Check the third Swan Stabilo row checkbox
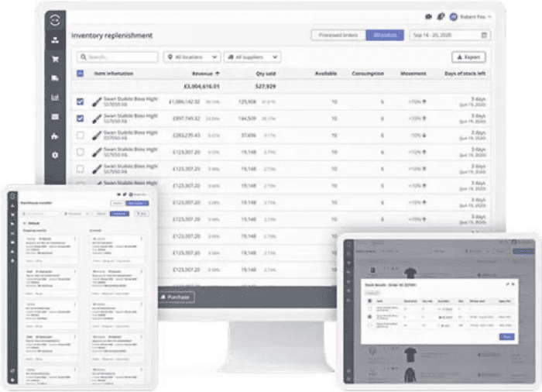 (x=81, y=135)
